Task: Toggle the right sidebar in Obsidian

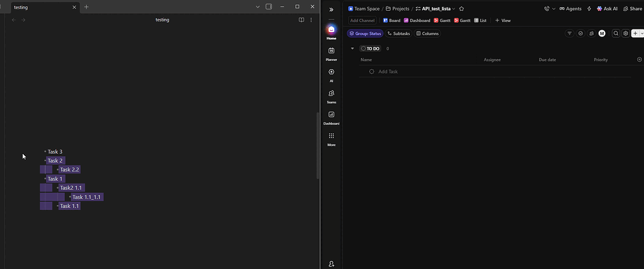Action: (x=269, y=7)
